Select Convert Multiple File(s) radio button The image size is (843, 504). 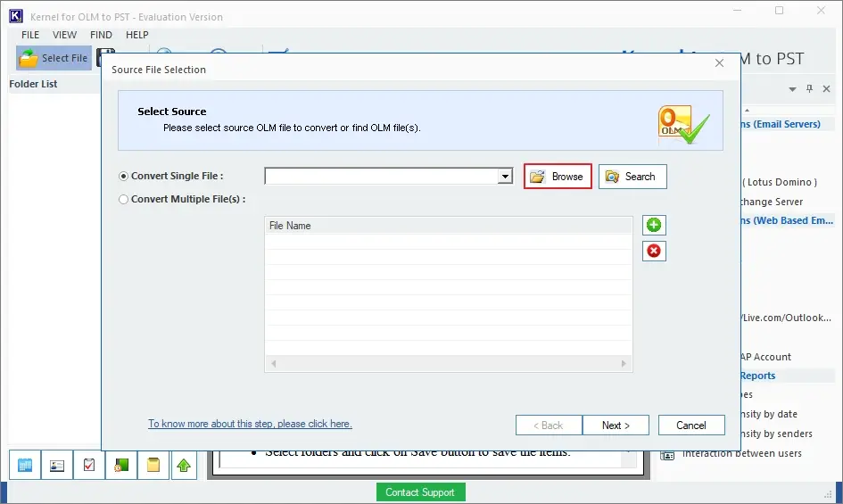[x=124, y=199]
